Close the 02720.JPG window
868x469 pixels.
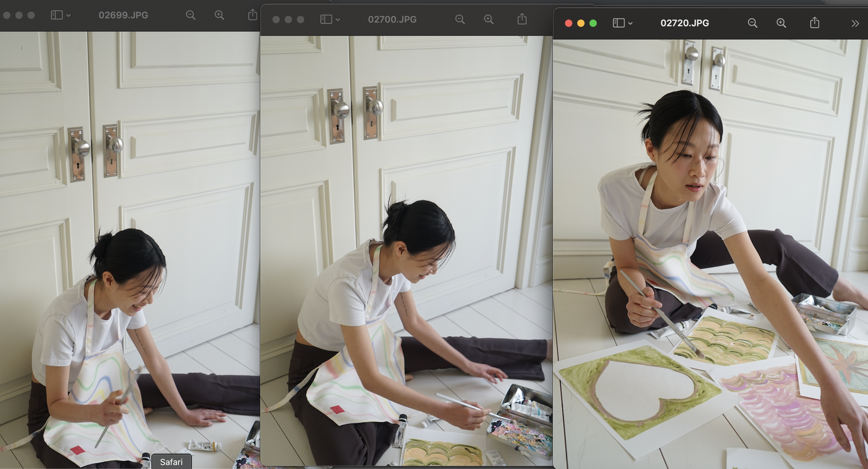click(568, 23)
